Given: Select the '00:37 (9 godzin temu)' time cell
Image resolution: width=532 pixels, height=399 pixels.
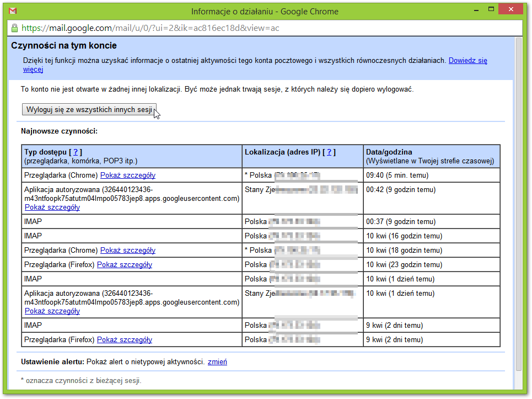Looking at the screenshot, I should click(x=432, y=221).
